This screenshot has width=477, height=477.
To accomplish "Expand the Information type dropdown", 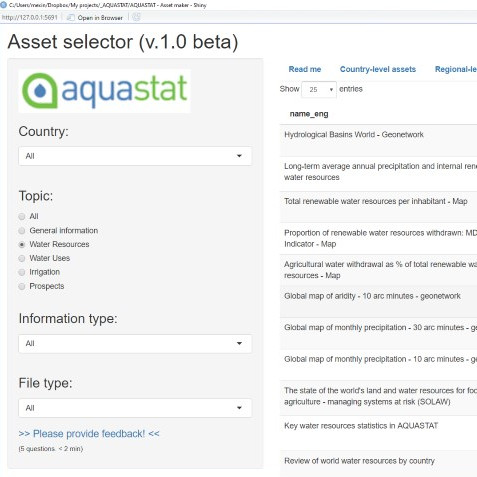I will point(135,344).
